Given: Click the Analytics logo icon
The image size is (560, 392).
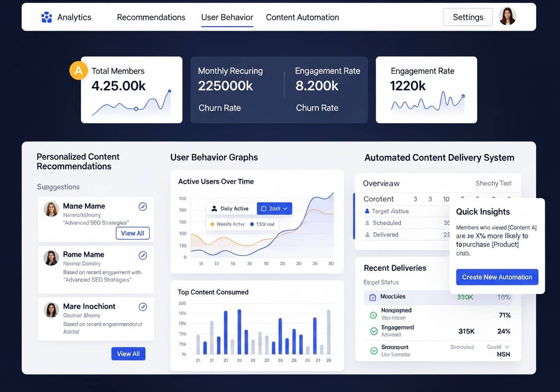Looking at the screenshot, I should (x=47, y=17).
